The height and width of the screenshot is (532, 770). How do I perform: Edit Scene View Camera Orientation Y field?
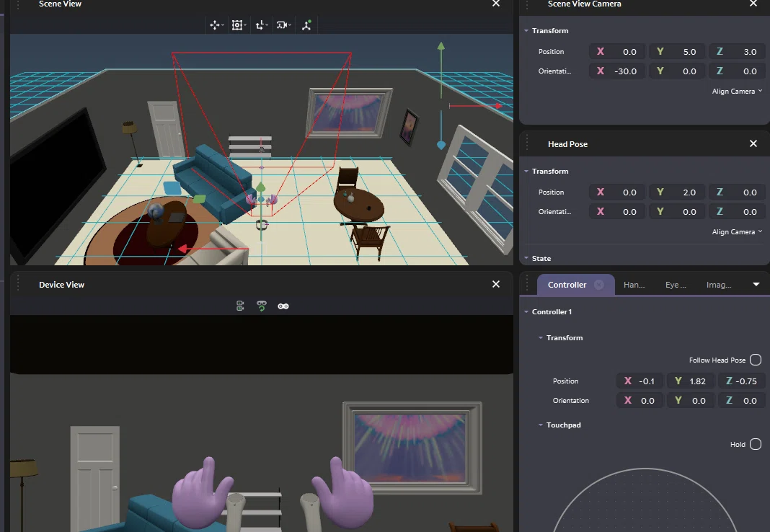pos(677,71)
